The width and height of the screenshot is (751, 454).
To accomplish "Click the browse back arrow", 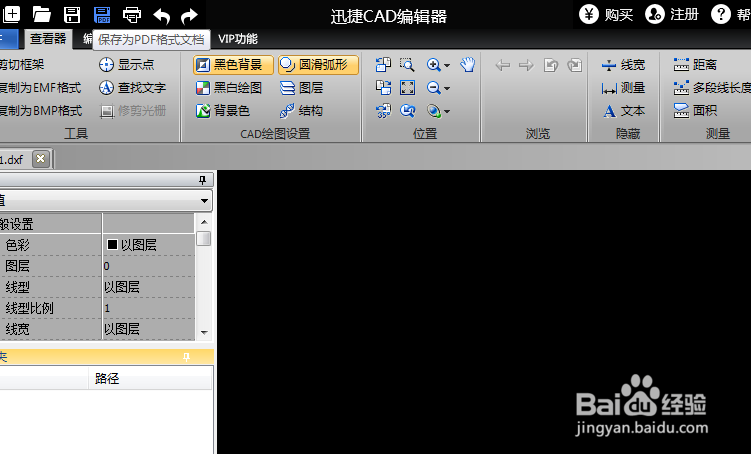I will [x=502, y=65].
